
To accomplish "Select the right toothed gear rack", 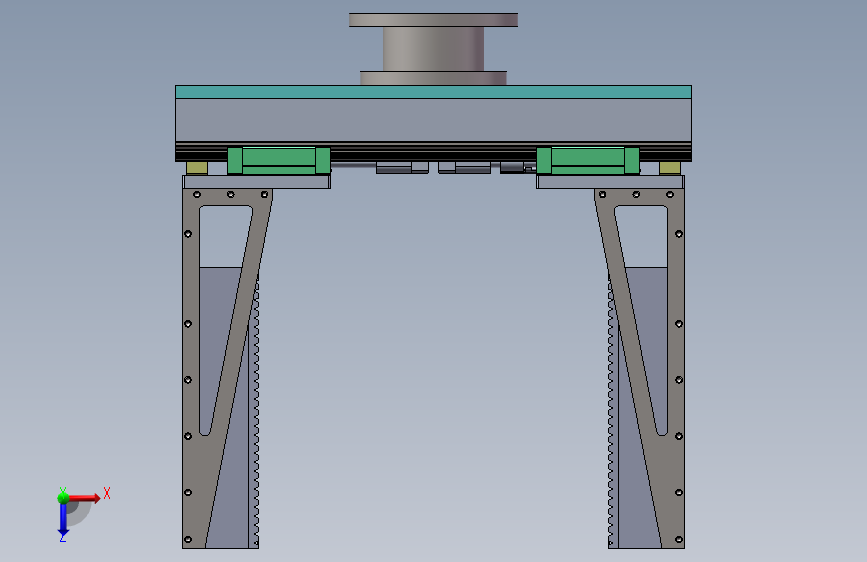I will (x=612, y=409).
